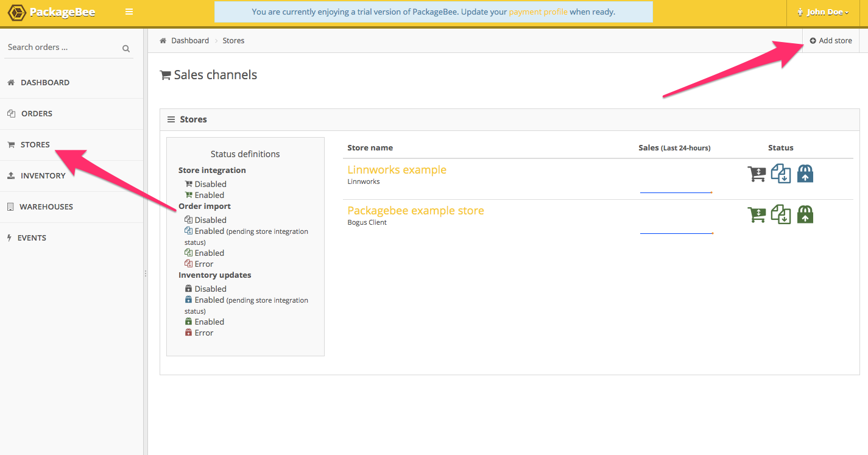Click the search magnifier icon

pyautogui.click(x=126, y=48)
